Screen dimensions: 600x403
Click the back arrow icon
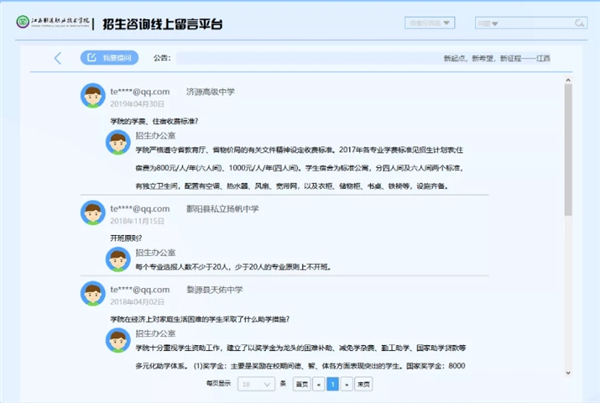[x=58, y=58]
